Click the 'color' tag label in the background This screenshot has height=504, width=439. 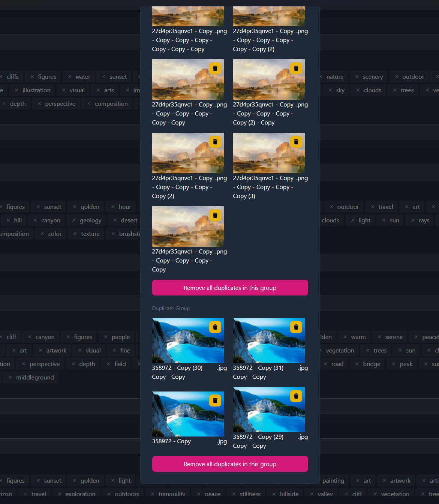coord(55,234)
